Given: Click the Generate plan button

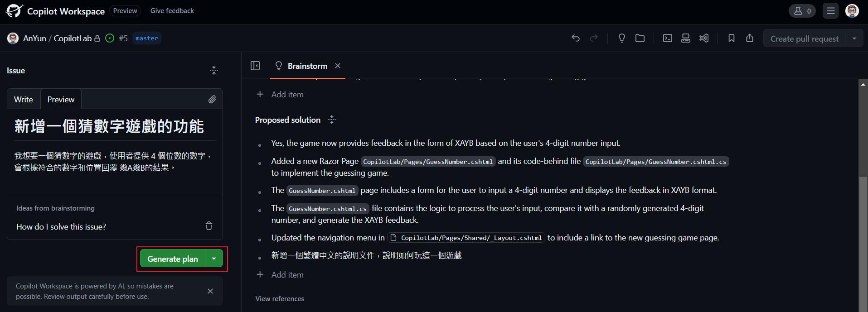Looking at the screenshot, I should (x=173, y=259).
